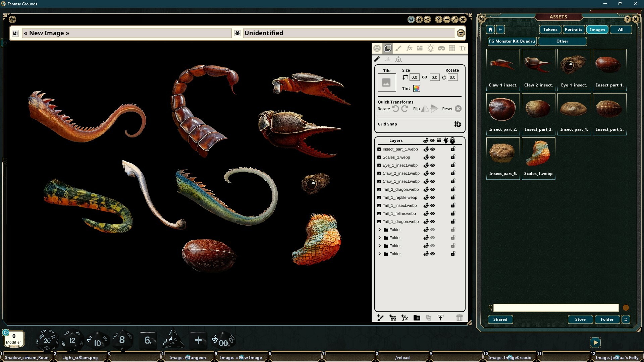
Task: Hide the Scales_1.webp layer with its eye toggle
Action: click(432, 157)
